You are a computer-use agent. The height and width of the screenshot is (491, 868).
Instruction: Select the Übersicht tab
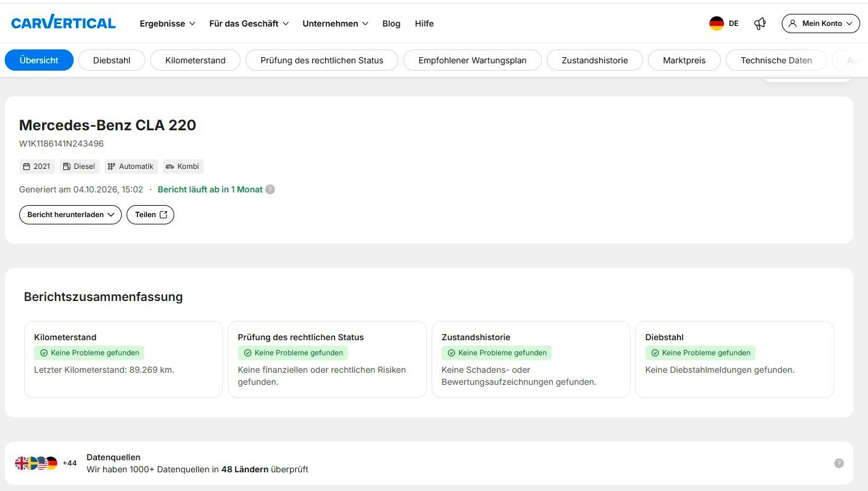point(39,60)
